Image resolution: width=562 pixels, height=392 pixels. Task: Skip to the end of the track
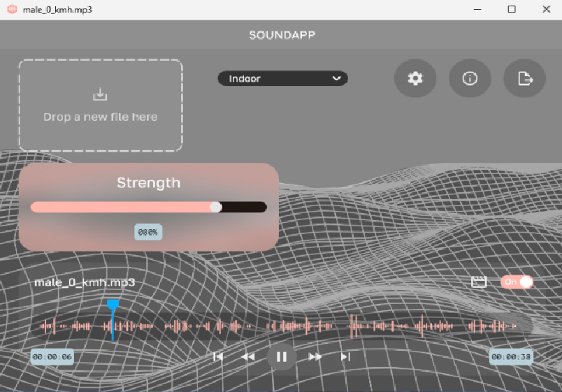click(345, 356)
